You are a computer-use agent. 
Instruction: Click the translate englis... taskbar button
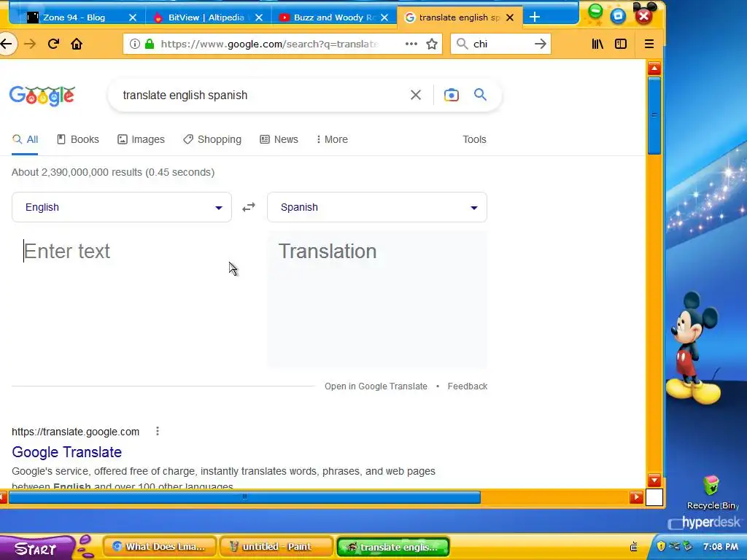pyautogui.click(x=393, y=547)
